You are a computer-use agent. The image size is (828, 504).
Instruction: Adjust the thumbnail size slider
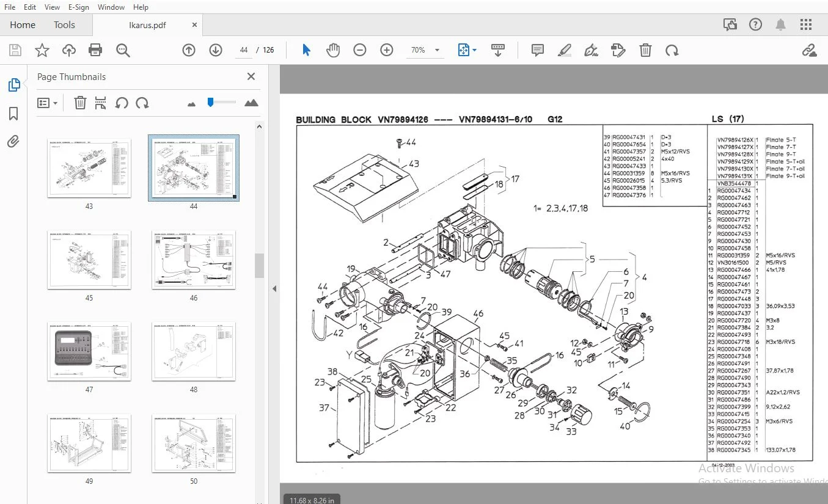point(210,102)
